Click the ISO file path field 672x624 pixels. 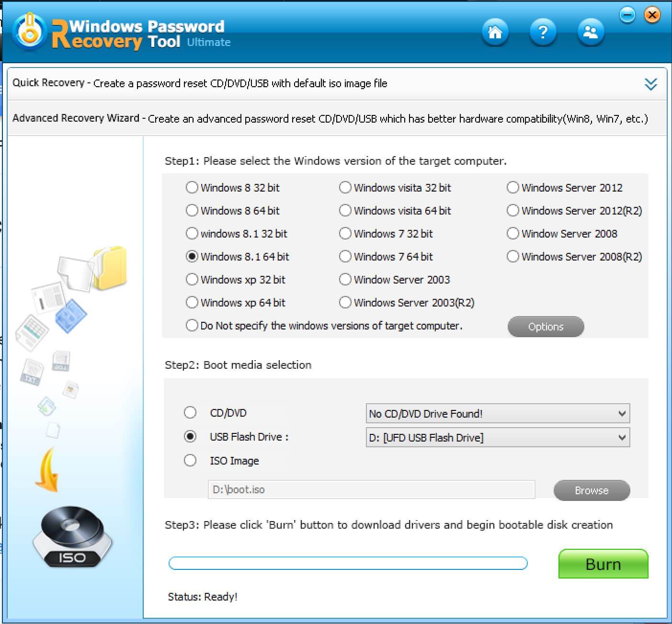tap(371, 490)
